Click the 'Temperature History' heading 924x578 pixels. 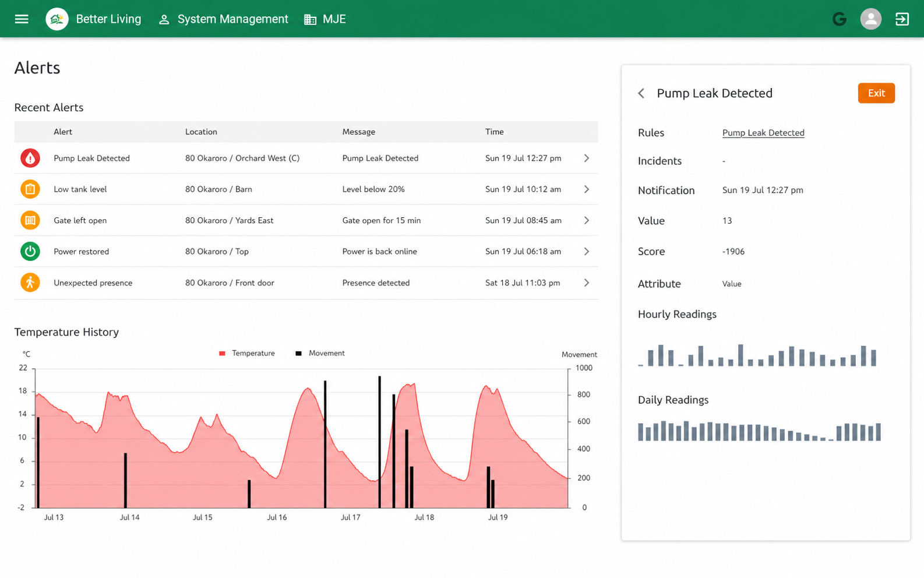tap(66, 332)
